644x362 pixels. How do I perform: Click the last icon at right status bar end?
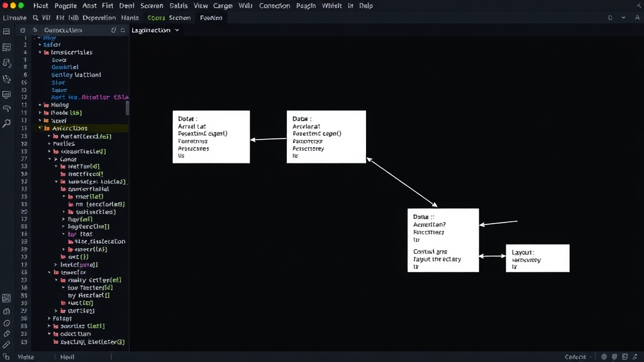point(635,357)
